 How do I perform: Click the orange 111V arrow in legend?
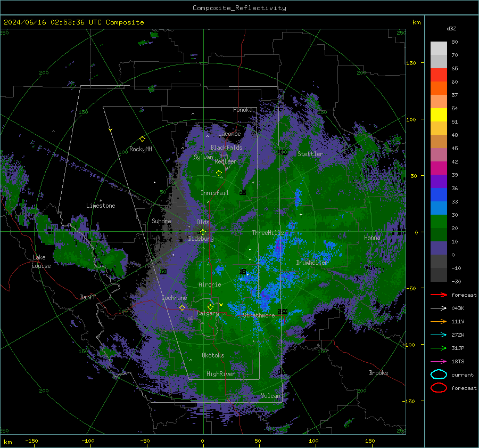click(439, 321)
